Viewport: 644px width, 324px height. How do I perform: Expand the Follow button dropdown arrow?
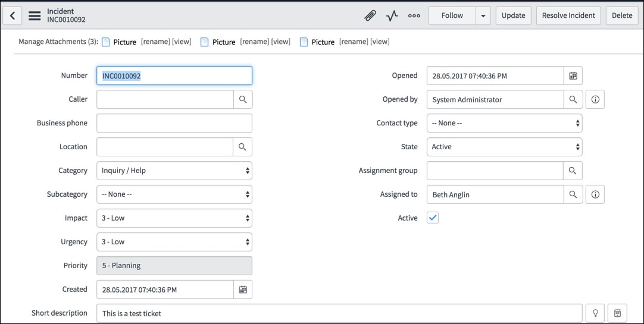(483, 15)
